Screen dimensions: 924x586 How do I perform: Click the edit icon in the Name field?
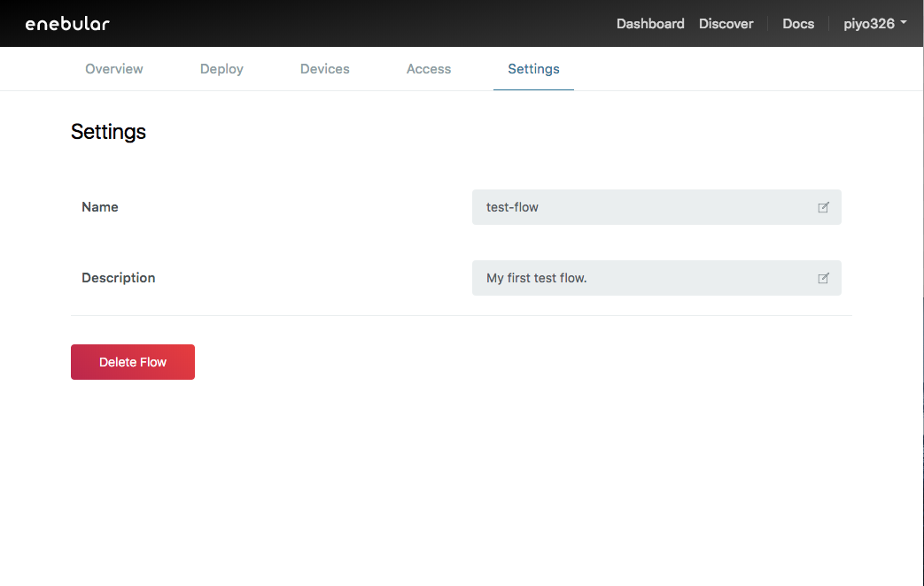[x=823, y=207]
